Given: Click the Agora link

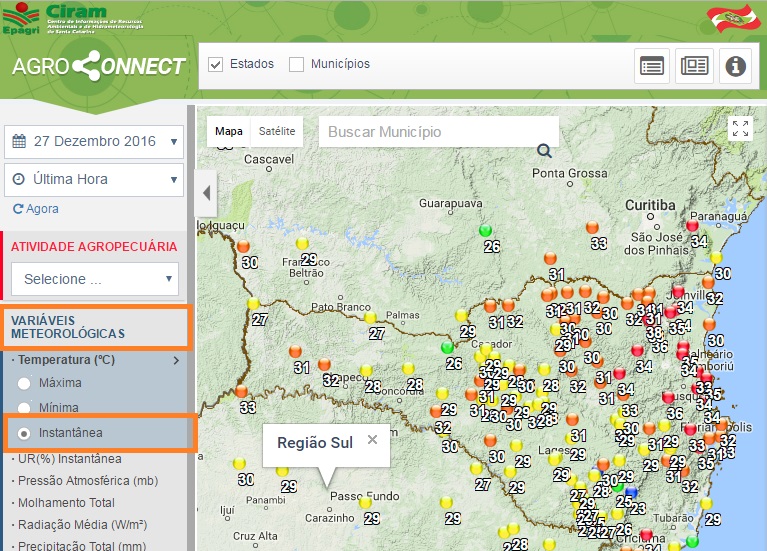Looking at the screenshot, I should pos(42,209).
